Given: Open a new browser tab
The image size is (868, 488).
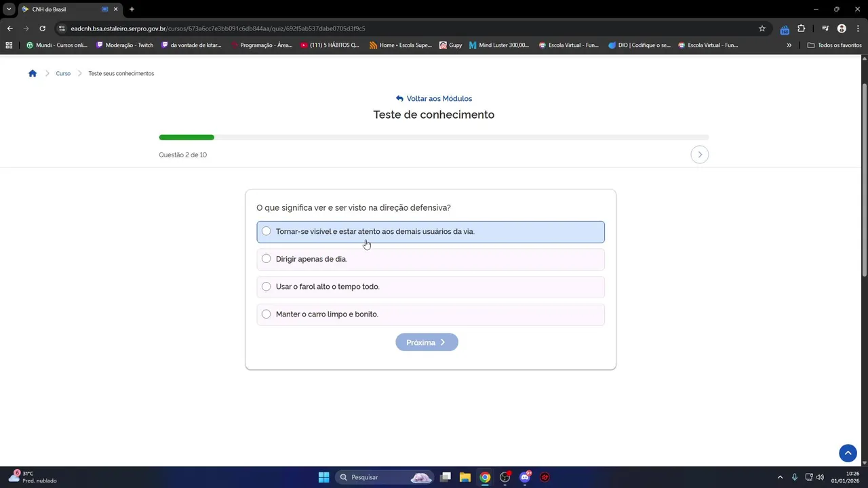Looking at the screenshot, I should (x=132, y=9).
